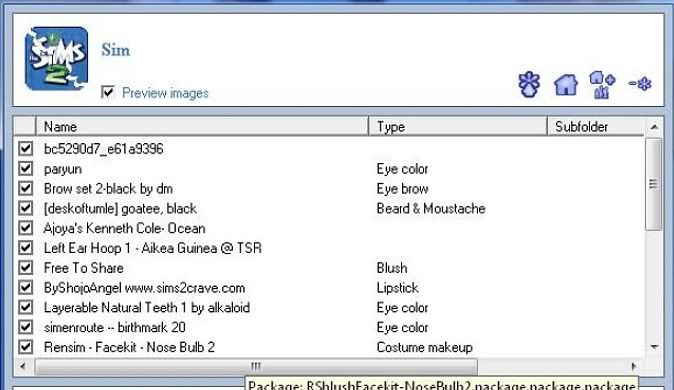Click the scroll right arrow
The image size is (674, 390).
point(634,366)
